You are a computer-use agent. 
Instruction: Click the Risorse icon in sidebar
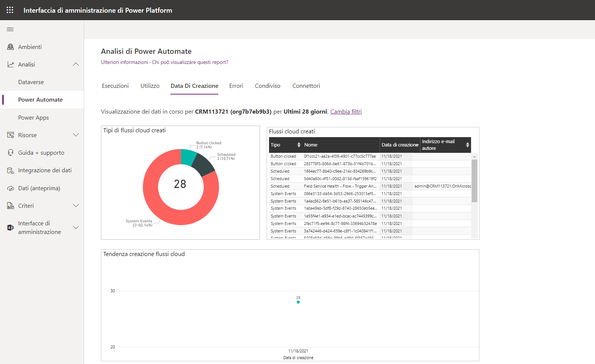click(10, 135)
